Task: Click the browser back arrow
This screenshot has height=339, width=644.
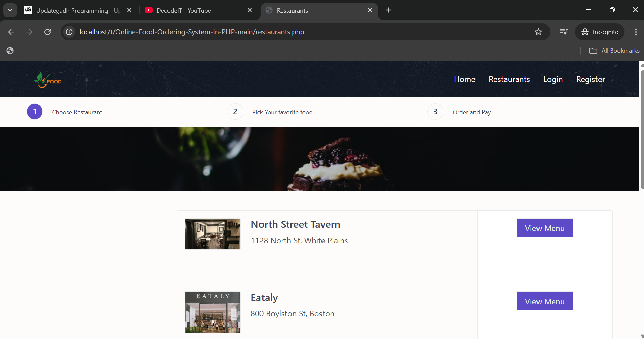Action: pos(11,32)
